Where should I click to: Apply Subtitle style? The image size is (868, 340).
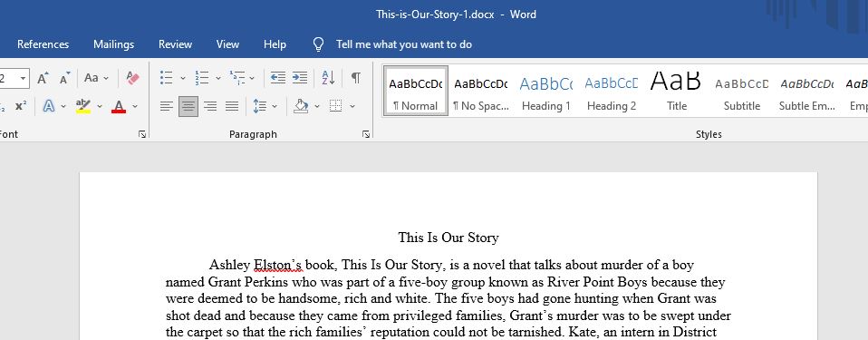pyautogui.click(x=742, y=92)
